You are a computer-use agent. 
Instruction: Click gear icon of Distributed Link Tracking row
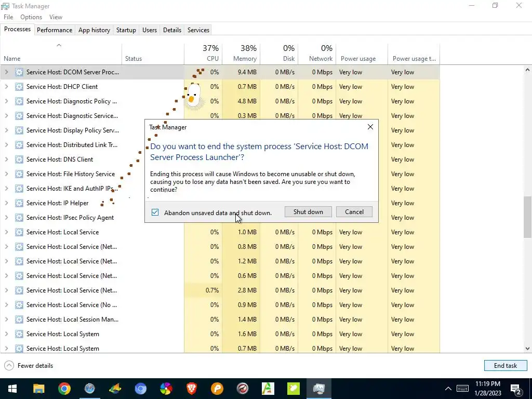pyautogui.click(x=19, y=145)
